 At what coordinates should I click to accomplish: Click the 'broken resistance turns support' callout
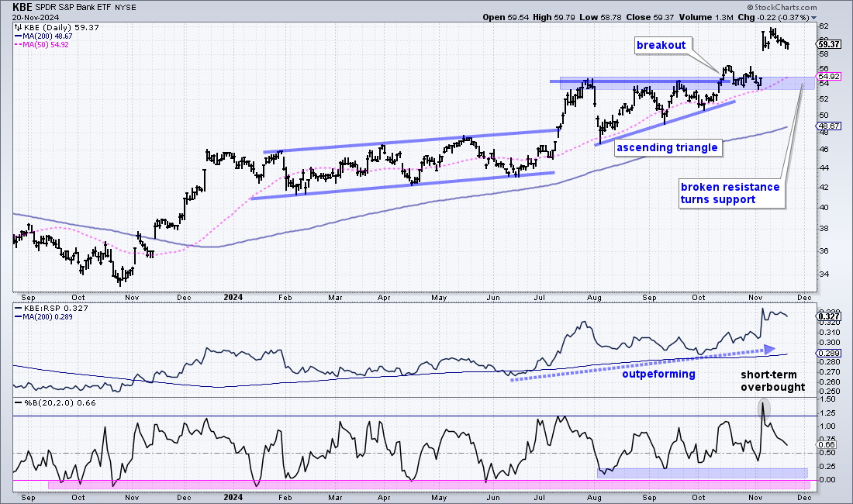(730, 193)
